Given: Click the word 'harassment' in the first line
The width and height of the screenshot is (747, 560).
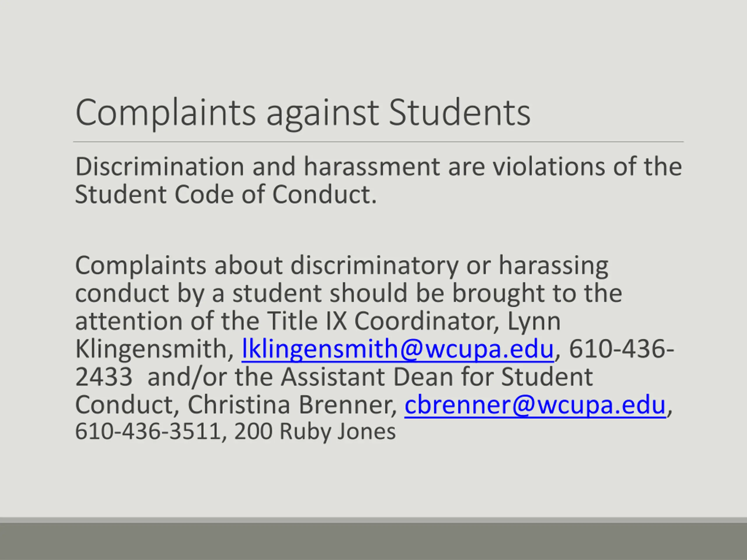Looking at the screenshot, I should (372, 167).
